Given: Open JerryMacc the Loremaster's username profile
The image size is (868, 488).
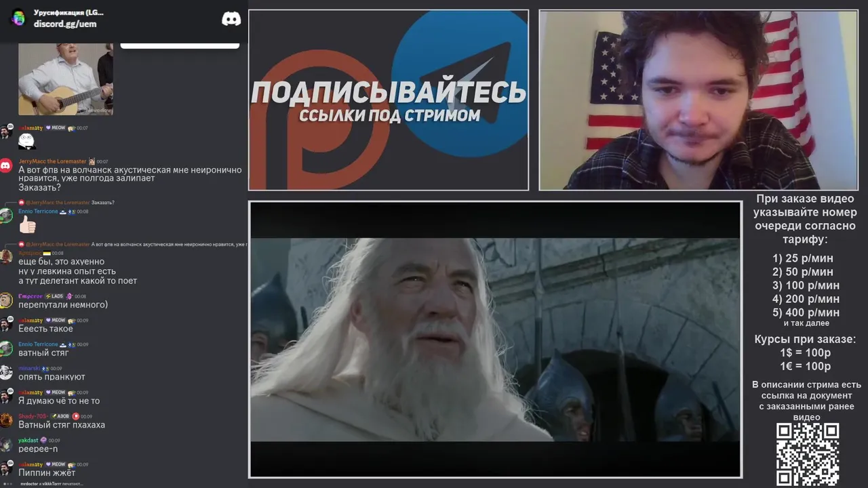Looking at the screenshot, I should 52,161.
